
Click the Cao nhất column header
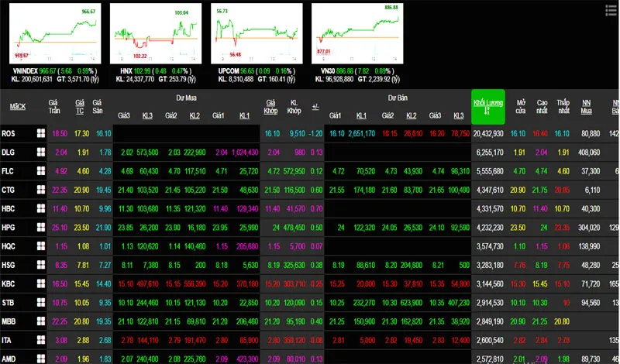[x=542, y=107]
